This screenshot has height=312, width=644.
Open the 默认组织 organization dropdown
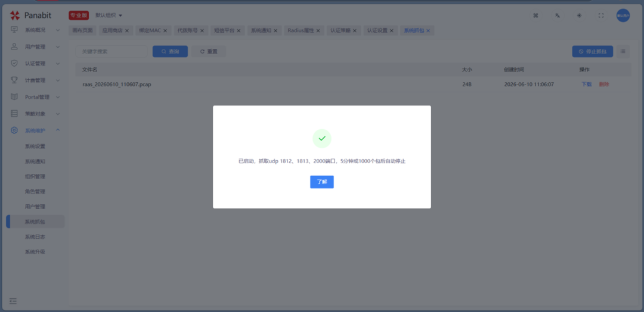[109, 15]
